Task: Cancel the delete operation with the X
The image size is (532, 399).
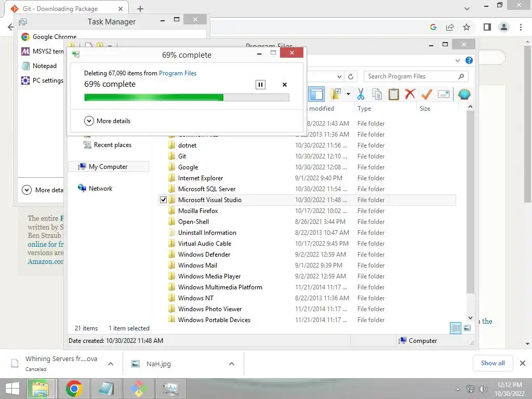Action: (x=284, y=85)
